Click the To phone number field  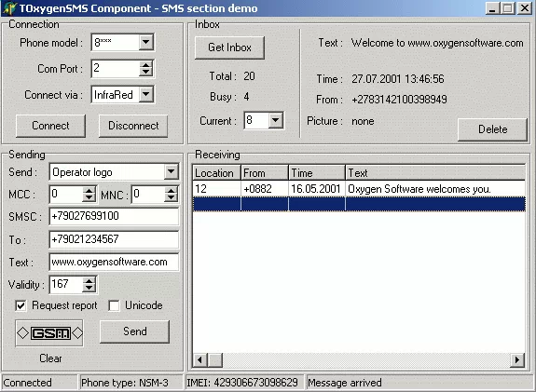[114, 239]
